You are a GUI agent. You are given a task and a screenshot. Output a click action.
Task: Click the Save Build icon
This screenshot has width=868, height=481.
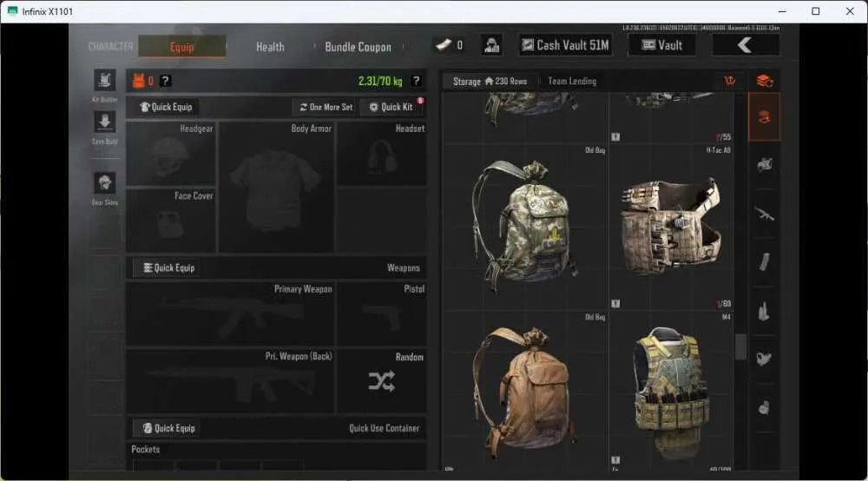pyautogui.click(x=105, y=122)
